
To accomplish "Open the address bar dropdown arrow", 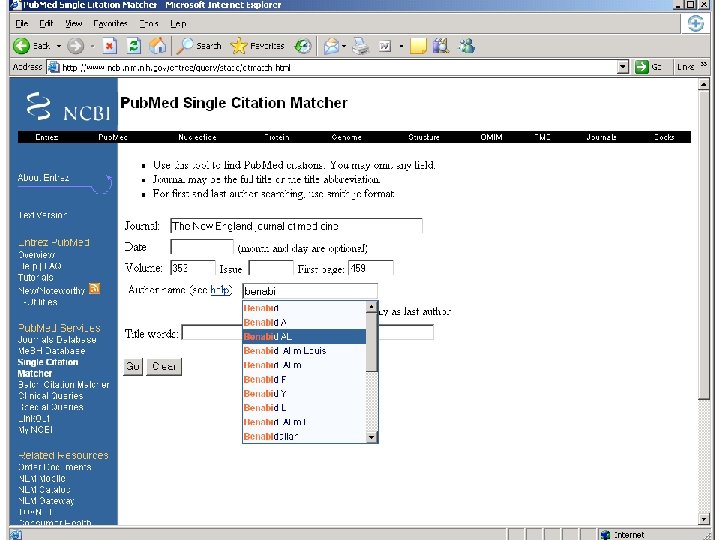I will [x=623, y=68].
